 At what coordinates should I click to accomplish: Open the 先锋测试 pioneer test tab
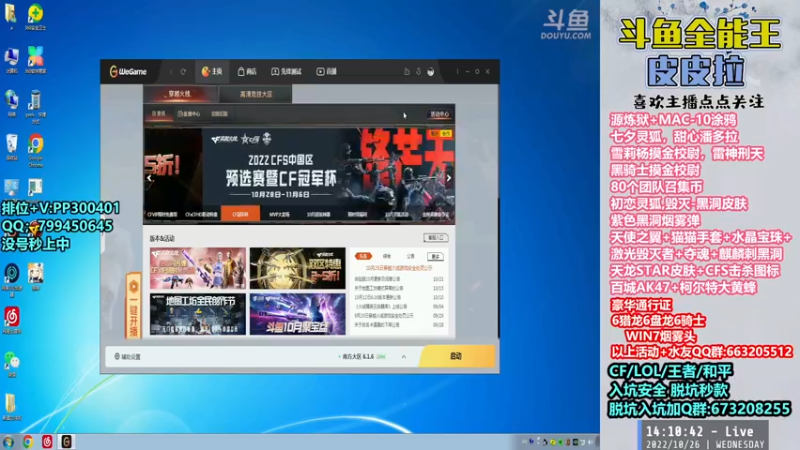(286, 71)
